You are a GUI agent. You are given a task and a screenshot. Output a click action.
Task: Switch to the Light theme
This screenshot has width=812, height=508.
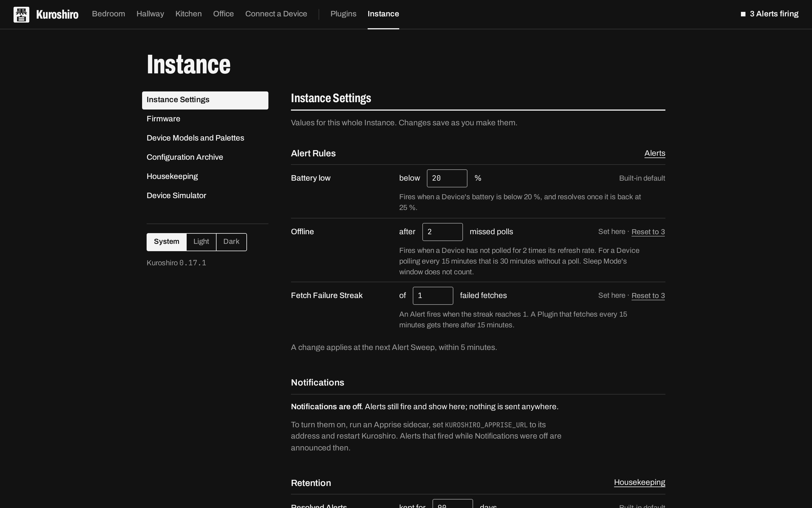pos(201,242)
